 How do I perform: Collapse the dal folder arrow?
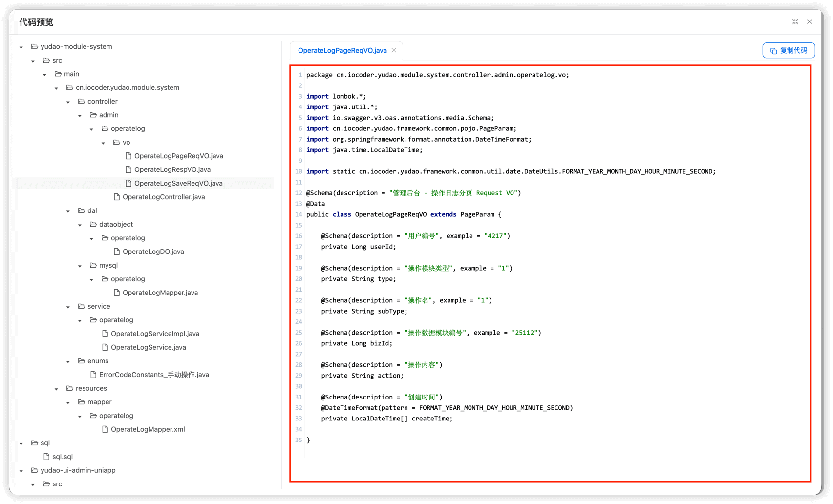(68, 211)
